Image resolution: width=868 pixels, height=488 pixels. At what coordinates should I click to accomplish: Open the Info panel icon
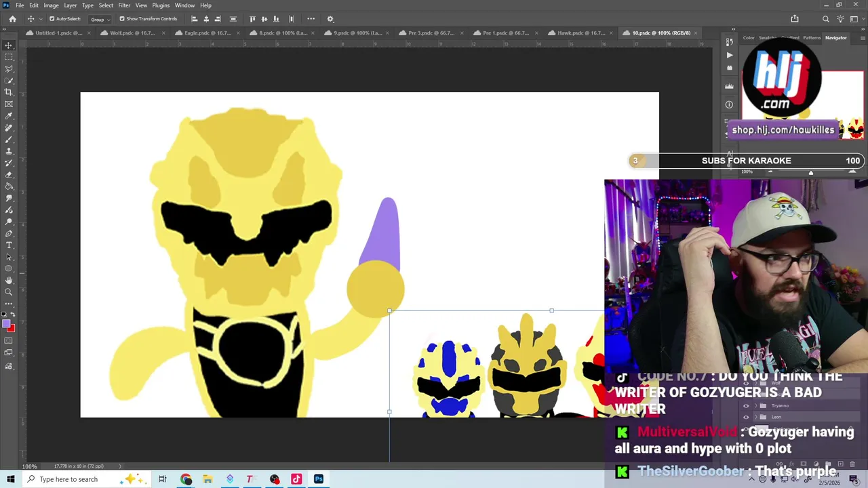pyautogui.click(x=730, y=104)
